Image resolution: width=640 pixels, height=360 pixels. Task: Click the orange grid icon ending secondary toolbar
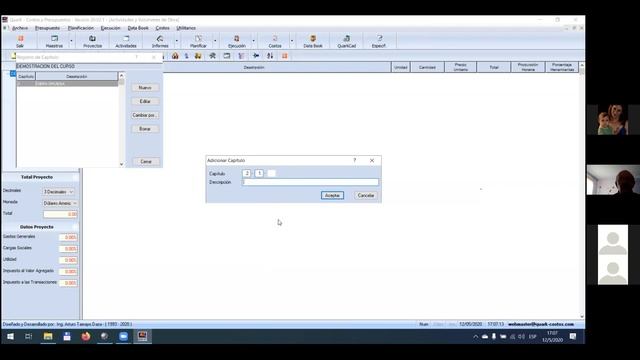(284, 56)
